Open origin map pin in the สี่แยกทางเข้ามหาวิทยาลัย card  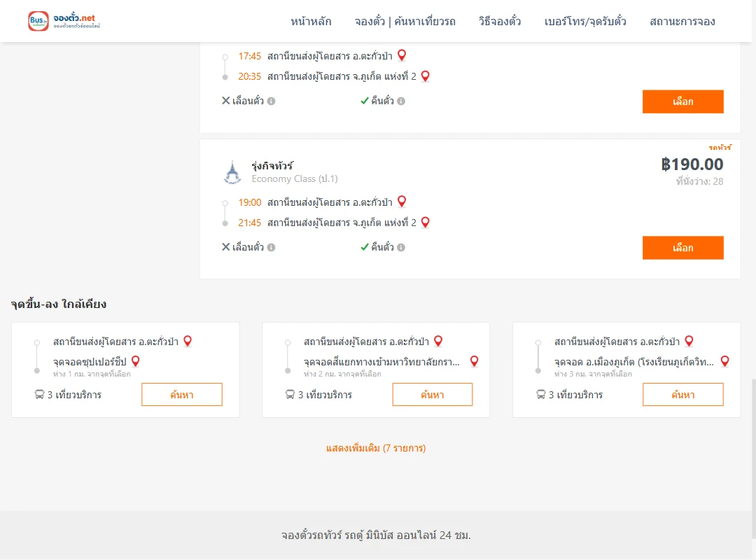point(438,341)
